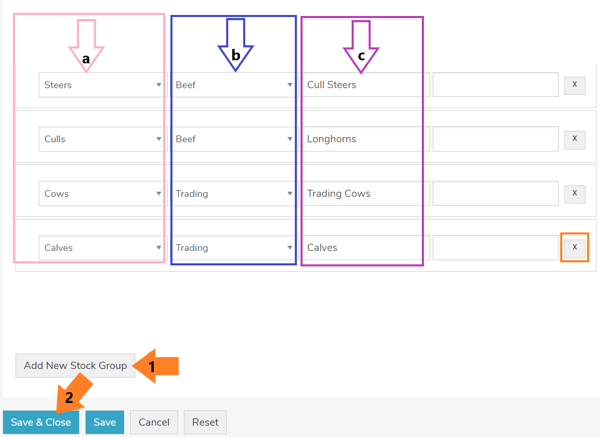Click the Cancel button
The width and height of the screenshot is (600, 437).
[154, 422]
